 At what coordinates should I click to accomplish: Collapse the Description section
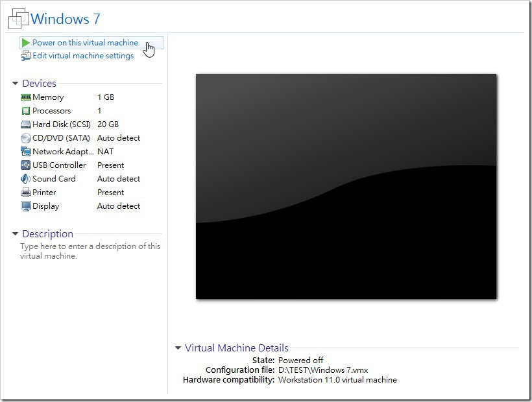tap(15, 234)
